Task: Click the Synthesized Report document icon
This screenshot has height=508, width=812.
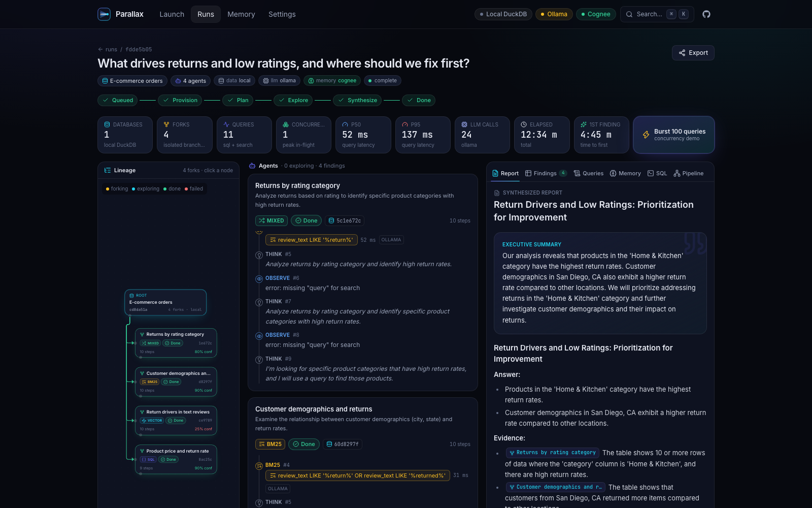Action: tap(497, 193)
